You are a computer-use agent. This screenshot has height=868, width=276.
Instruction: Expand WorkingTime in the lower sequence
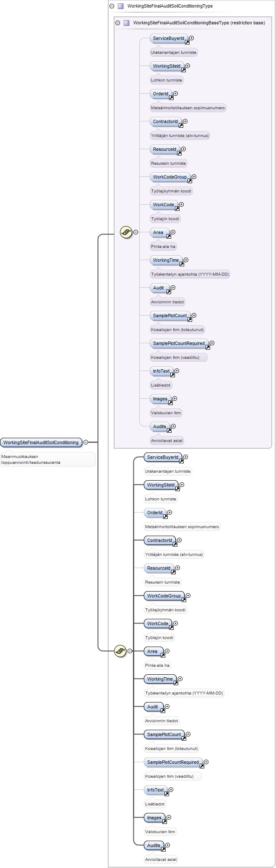(x=180, y=679)
